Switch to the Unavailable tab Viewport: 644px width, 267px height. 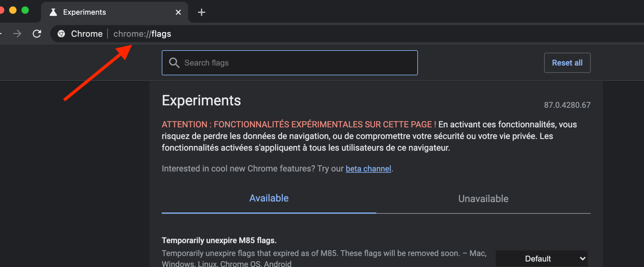point(483,199)
